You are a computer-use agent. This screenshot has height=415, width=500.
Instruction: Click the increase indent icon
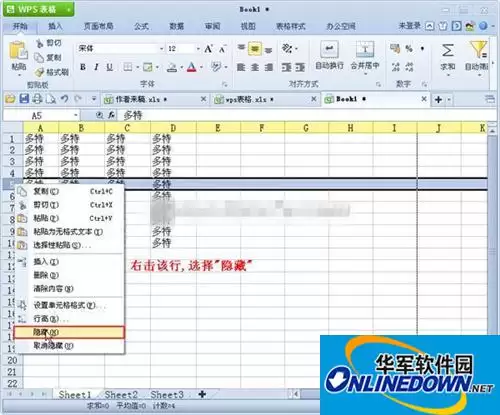(300, 67)
